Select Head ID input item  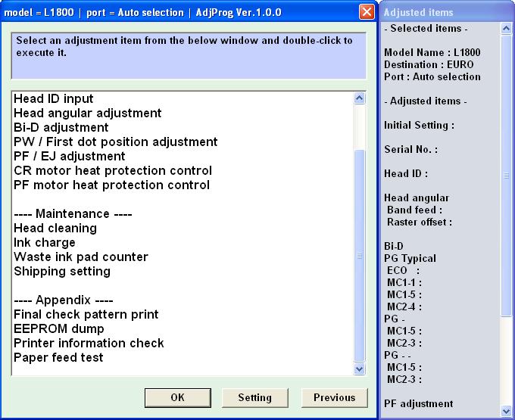pos(54,99)
